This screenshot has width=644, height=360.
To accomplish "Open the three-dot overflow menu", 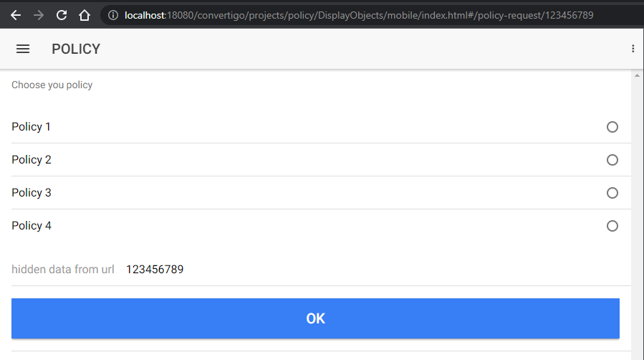I will click(633, 49).
